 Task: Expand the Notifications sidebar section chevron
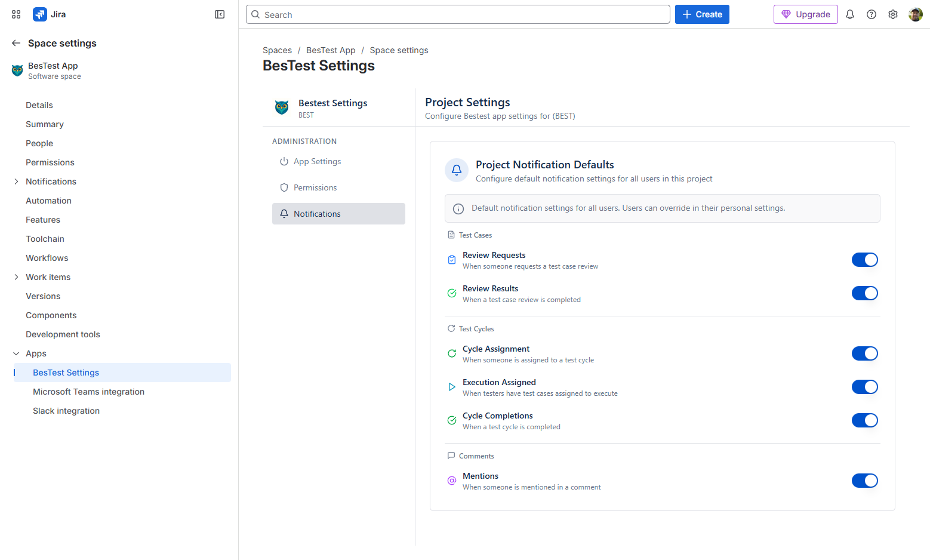[x=16, y=181]
